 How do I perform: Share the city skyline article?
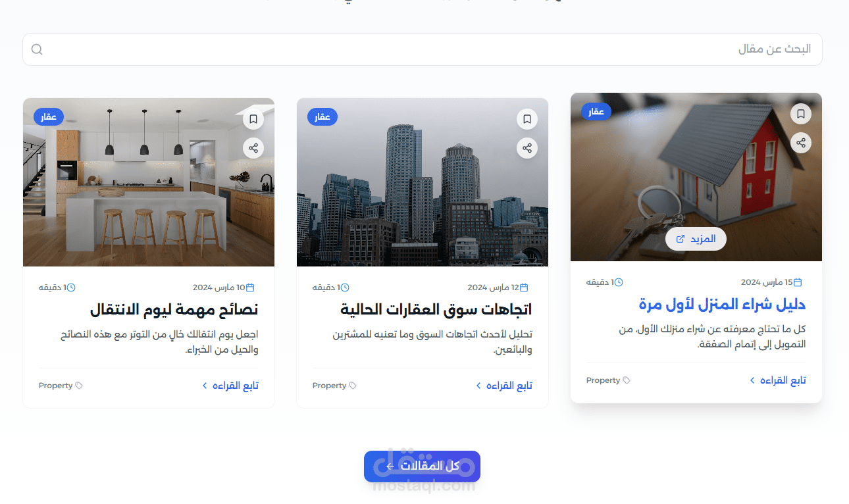tap(527, 148)
